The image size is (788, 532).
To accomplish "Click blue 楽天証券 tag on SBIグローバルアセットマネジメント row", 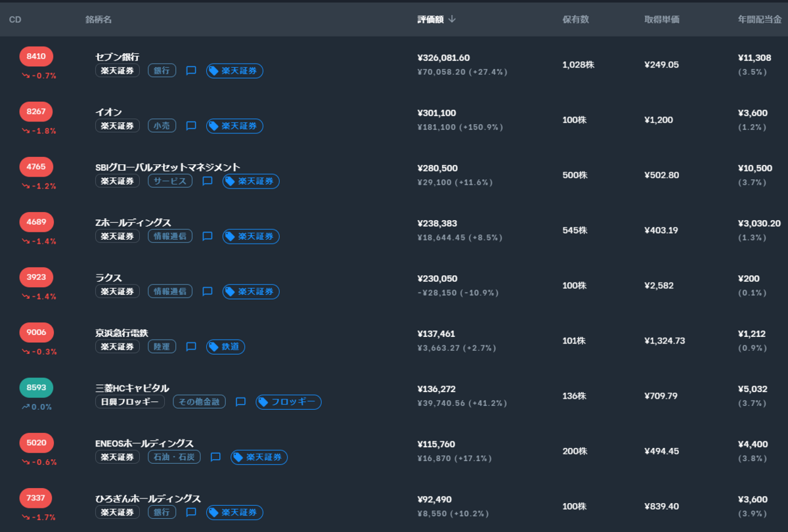I will pos(251,181).
